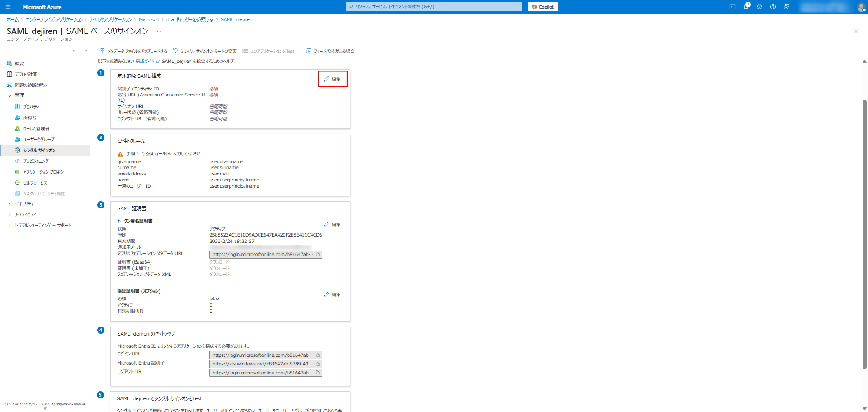
Task: Open the Azure portal hamburger menu
Action: (x=8, y=7)
